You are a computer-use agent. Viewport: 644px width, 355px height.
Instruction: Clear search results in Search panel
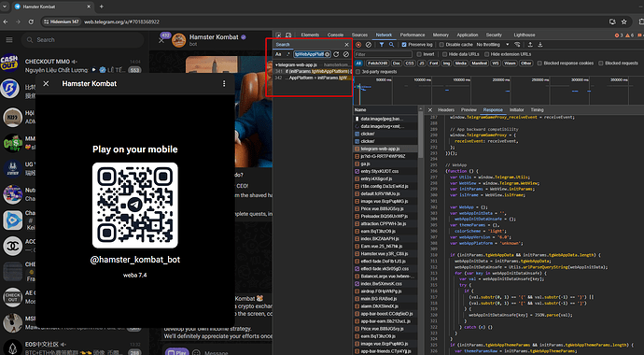click(346, 54)
